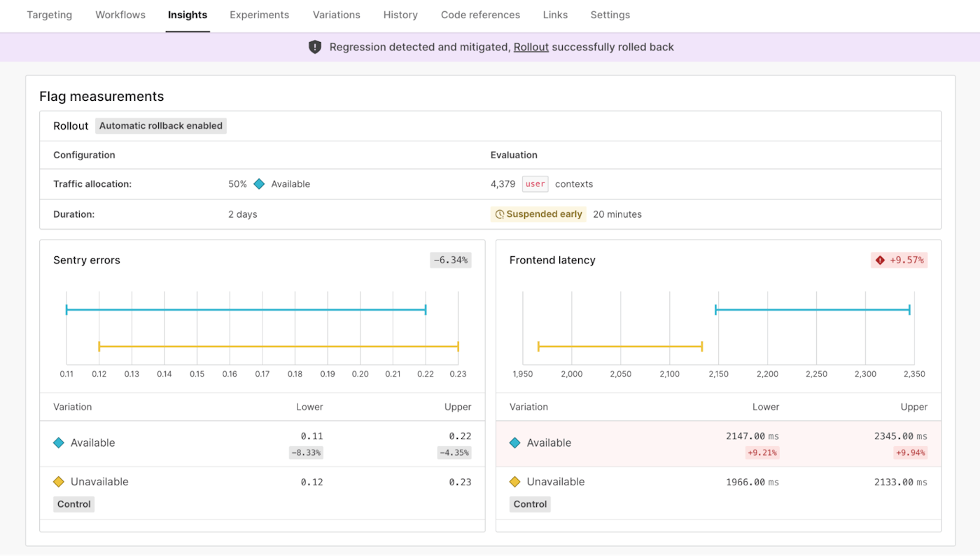Click the yellow interval bar in Frontend latency chart
The image size is (980, 556).
(x=619, y=346)
